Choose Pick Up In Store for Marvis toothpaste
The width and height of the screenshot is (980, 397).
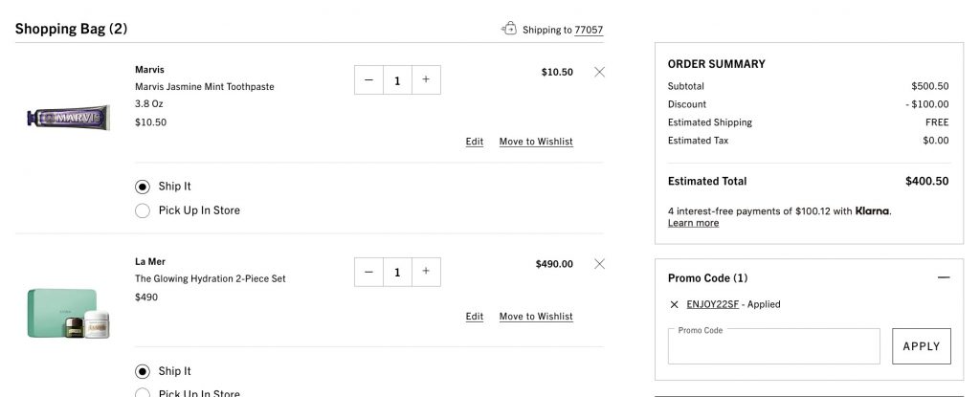143,210
